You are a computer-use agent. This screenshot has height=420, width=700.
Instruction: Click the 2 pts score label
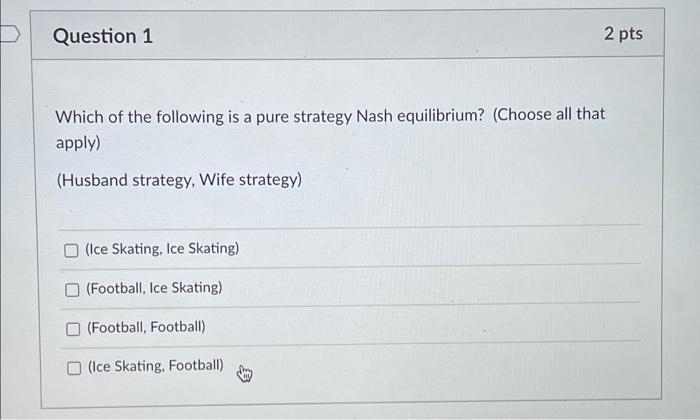623,33
